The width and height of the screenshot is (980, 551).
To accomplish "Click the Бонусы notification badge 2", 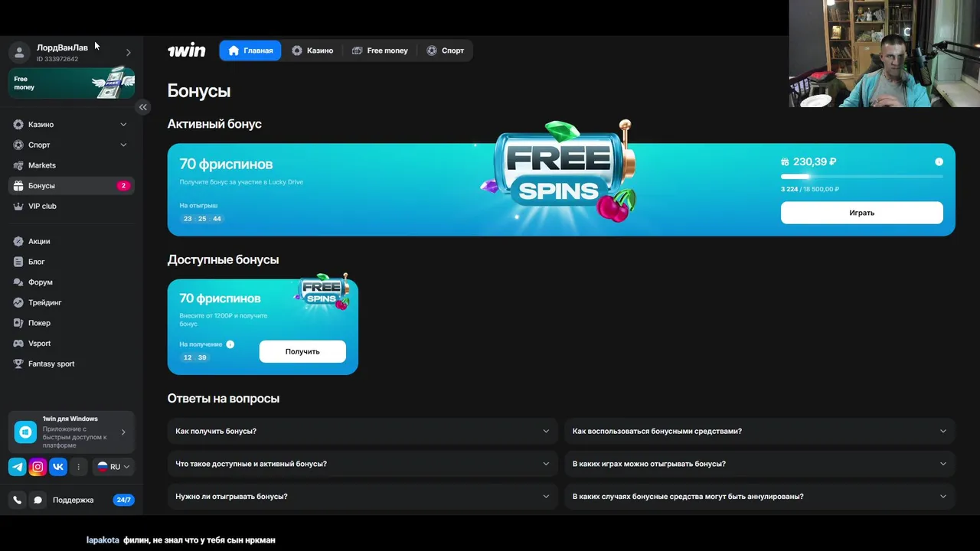I will click(x=123, y=185).
